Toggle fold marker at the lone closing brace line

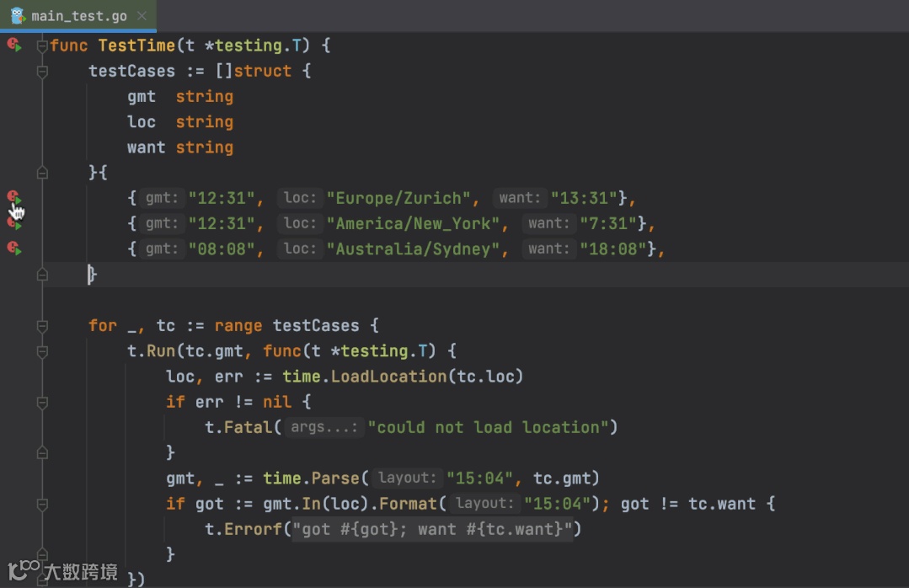(42, 275)
